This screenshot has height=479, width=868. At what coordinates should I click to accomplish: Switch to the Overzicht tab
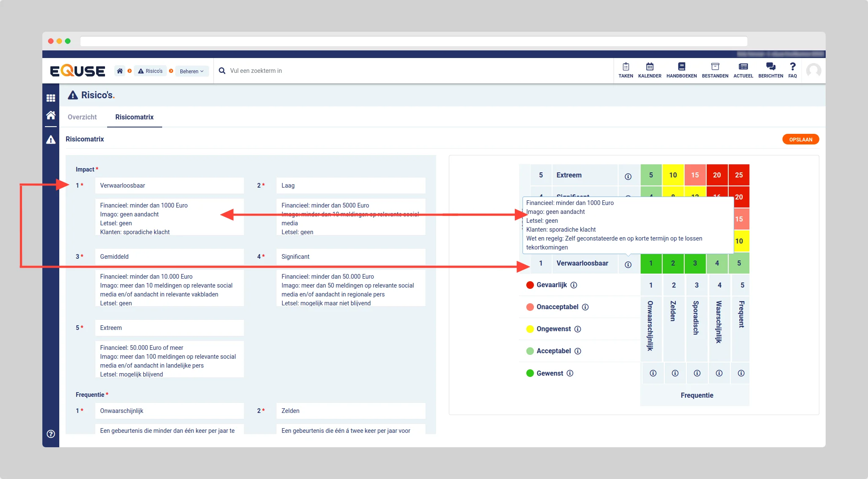[82, 117]
